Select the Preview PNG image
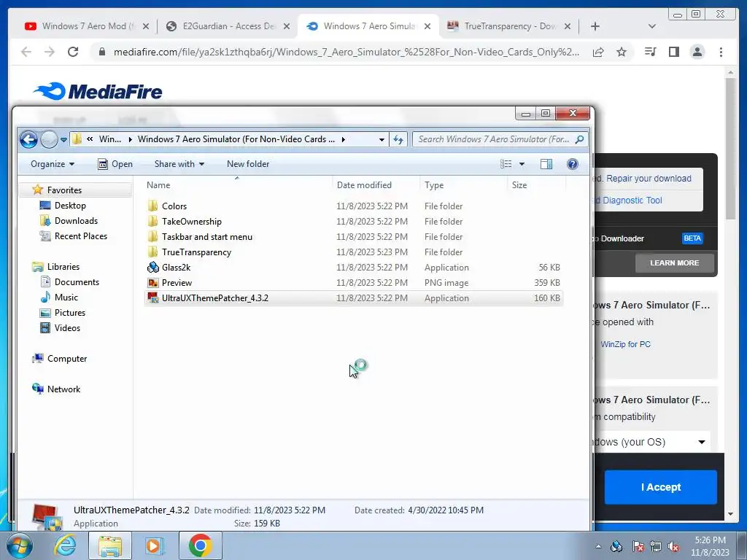The width and height of the screenshot is (747, 560). 177,282
